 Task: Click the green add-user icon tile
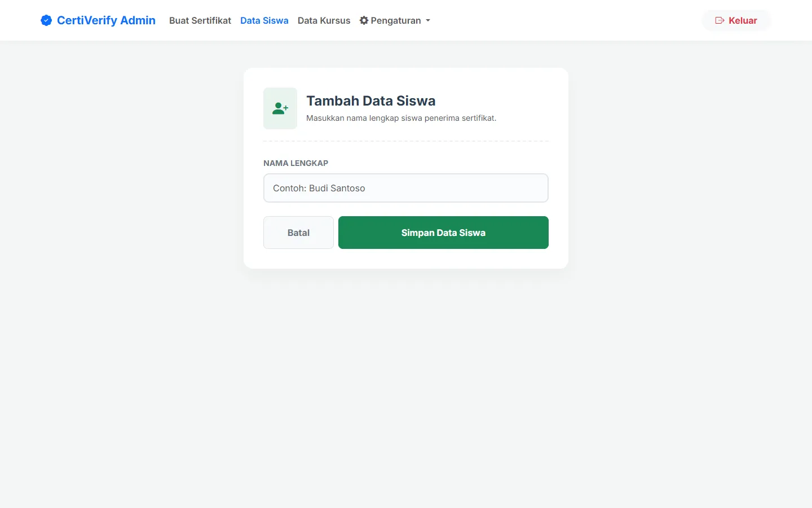[x=280, y=108]
